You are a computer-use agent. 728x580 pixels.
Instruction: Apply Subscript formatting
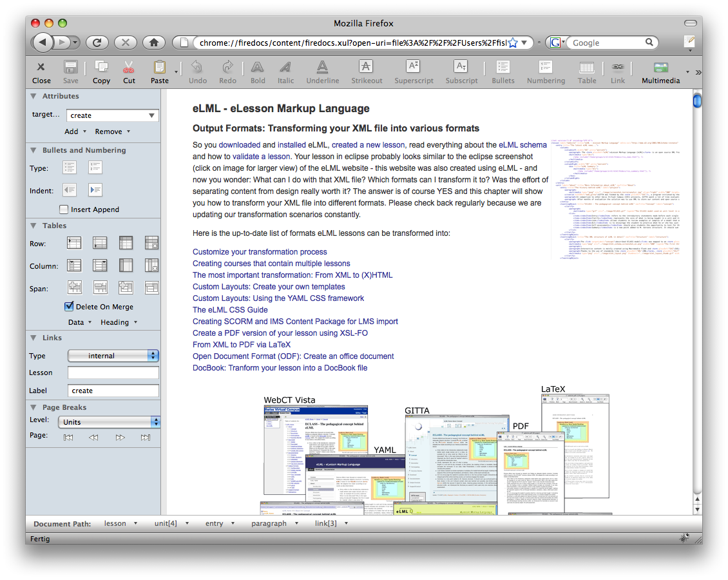tap(461, 66)
